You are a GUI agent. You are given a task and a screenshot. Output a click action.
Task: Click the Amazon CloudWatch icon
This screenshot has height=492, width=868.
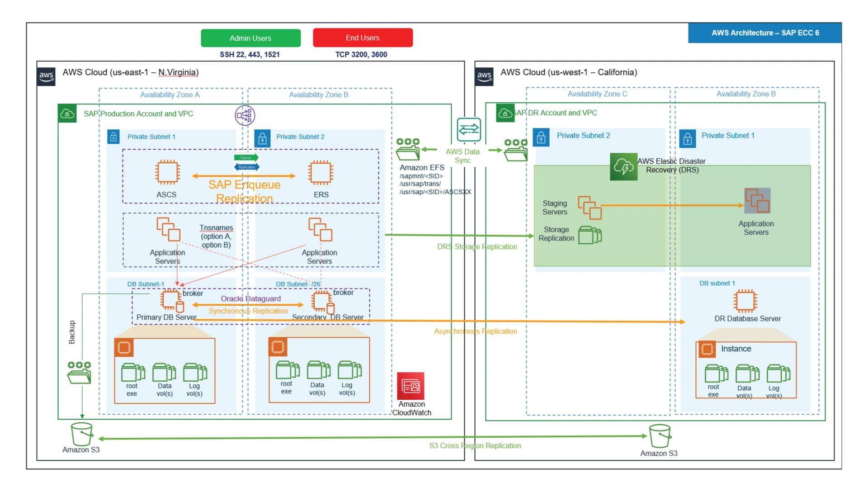[410, 386]
